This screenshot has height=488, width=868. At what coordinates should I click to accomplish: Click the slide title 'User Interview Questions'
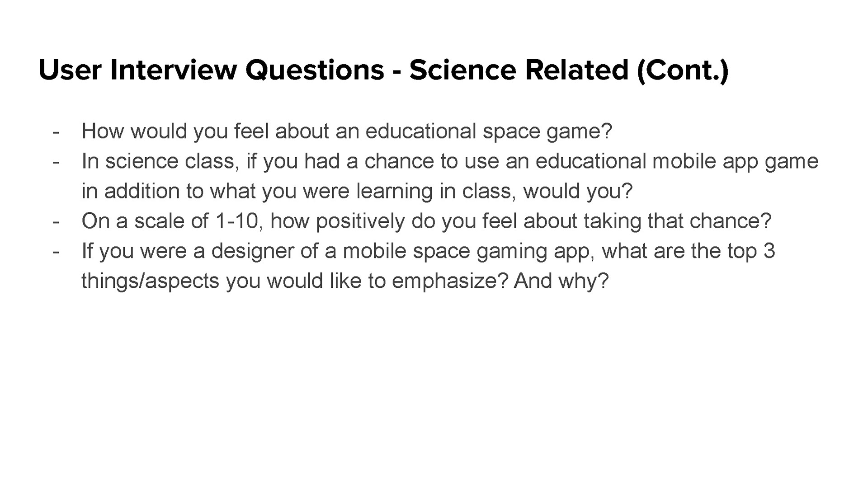coord(211,70)
